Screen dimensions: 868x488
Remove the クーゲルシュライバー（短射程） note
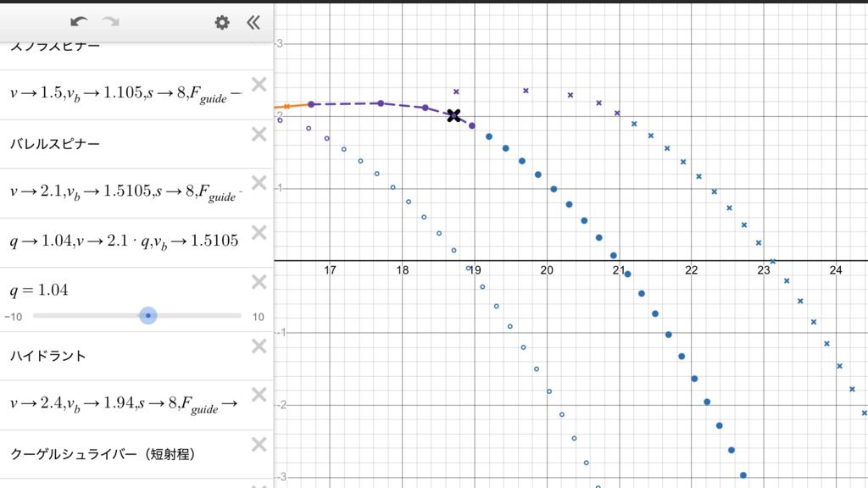259,445
